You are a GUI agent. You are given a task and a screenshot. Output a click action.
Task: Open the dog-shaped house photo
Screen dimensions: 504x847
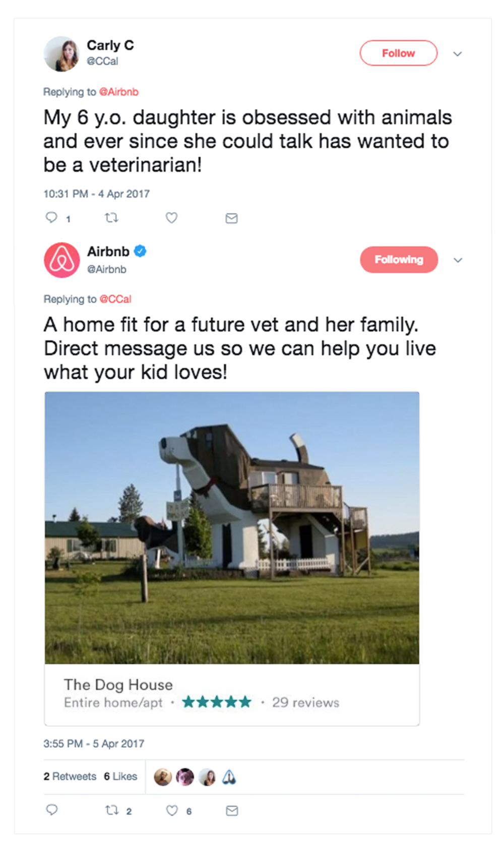pos(232,527)
